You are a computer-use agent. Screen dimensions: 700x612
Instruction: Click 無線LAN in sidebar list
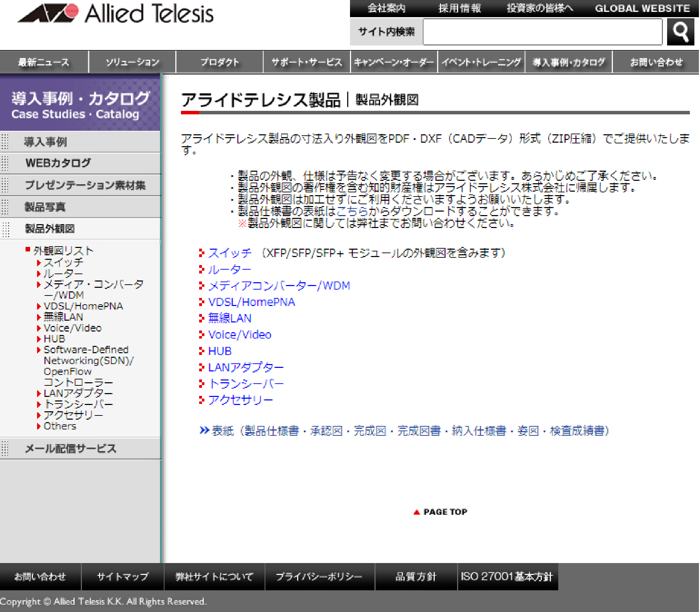click(x=63, y=317)
